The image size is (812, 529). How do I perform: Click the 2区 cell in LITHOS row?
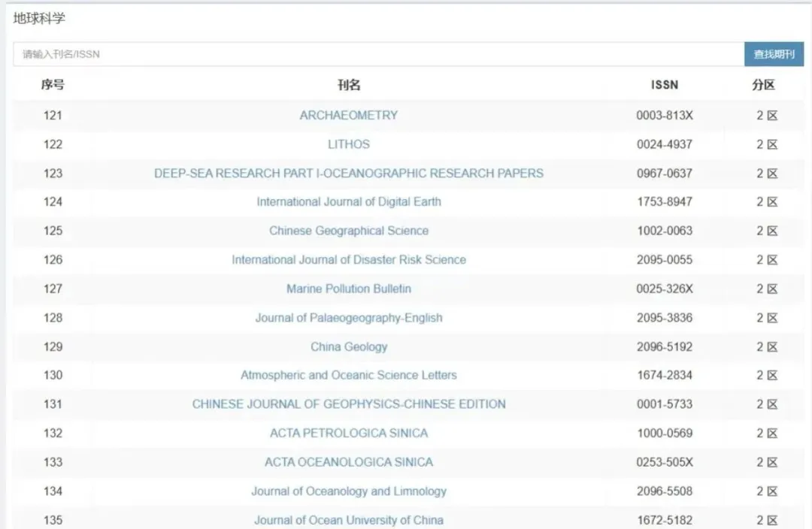pyautogui.click(x=767, y=144)
